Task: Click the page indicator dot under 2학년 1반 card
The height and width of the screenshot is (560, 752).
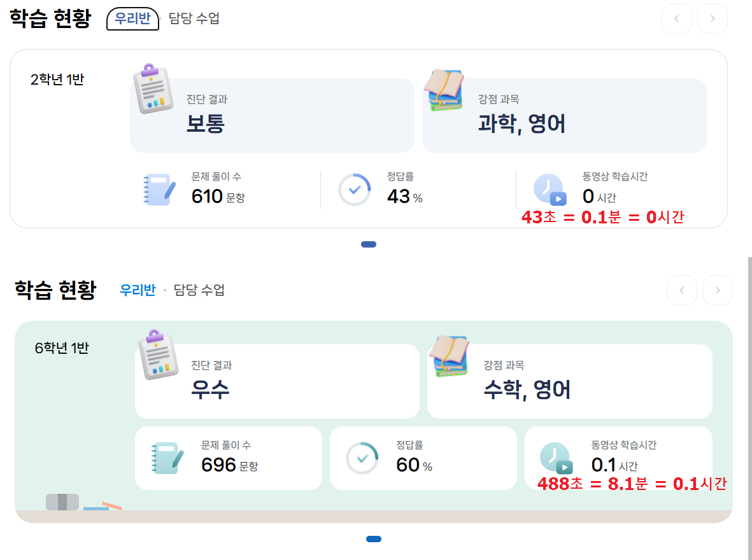Action: [x=368, y=244]
